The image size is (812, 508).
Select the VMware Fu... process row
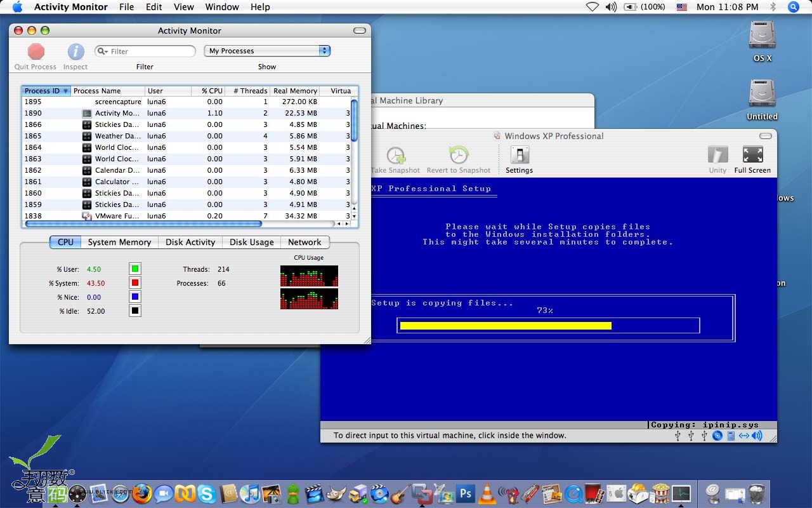[x=186, y=216]
